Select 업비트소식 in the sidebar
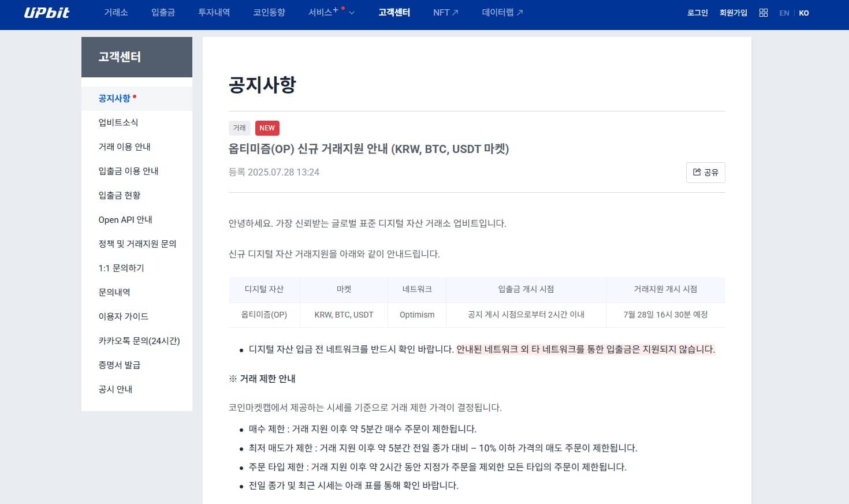The height and width of the screenshot is (504, 849). (x=137, y=122)
